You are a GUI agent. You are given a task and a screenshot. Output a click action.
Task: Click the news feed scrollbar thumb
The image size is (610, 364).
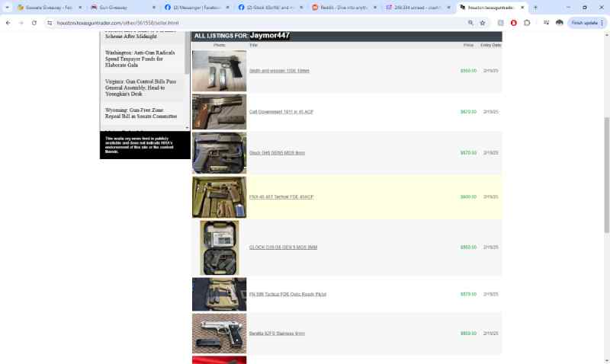click(187, 53)
